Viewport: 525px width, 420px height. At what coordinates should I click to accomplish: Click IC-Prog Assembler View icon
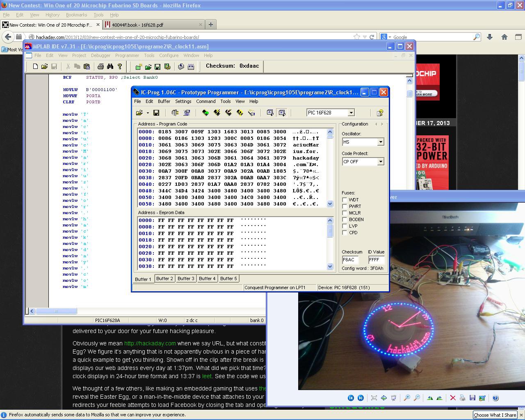[x=270, y=113]
